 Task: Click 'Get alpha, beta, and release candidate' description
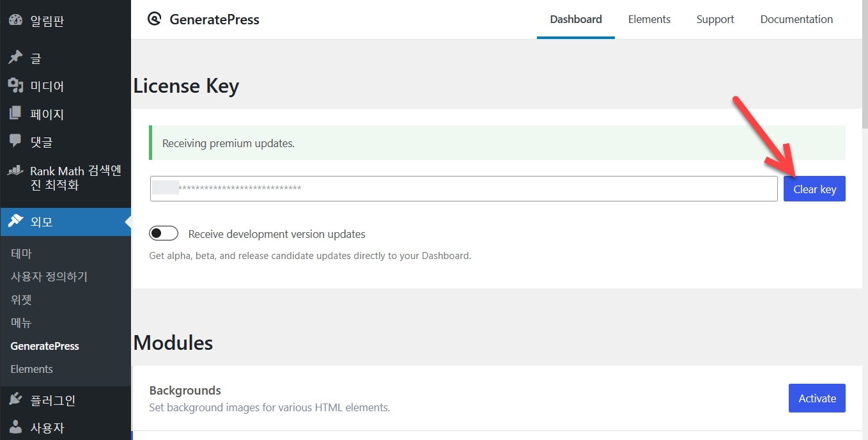coord(310,256)
